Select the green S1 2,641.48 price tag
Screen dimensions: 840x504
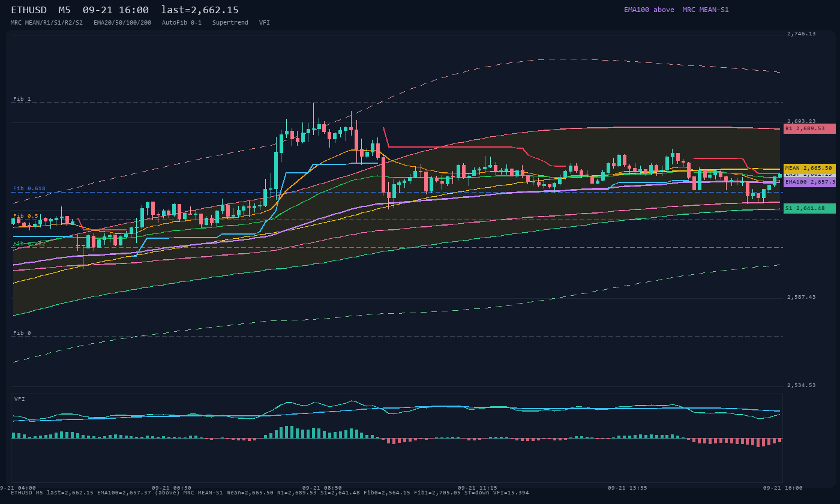pyautogui.click(x=809, y=208)
